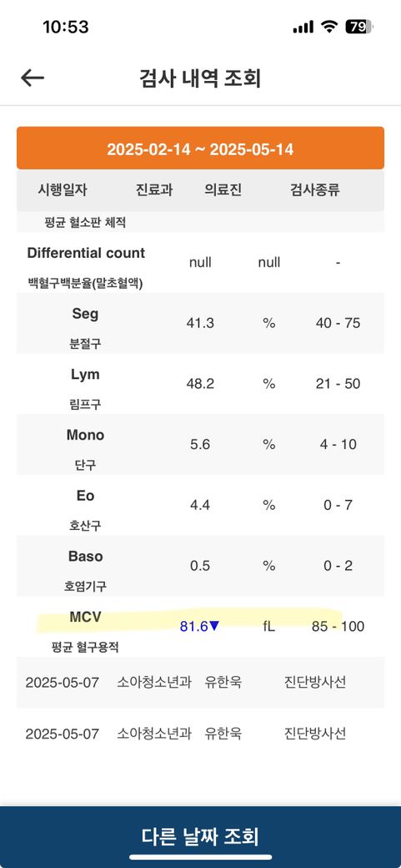This screenshot has height=868, width=401.
Task: Tap the back arrow icon
Action: 32,78
